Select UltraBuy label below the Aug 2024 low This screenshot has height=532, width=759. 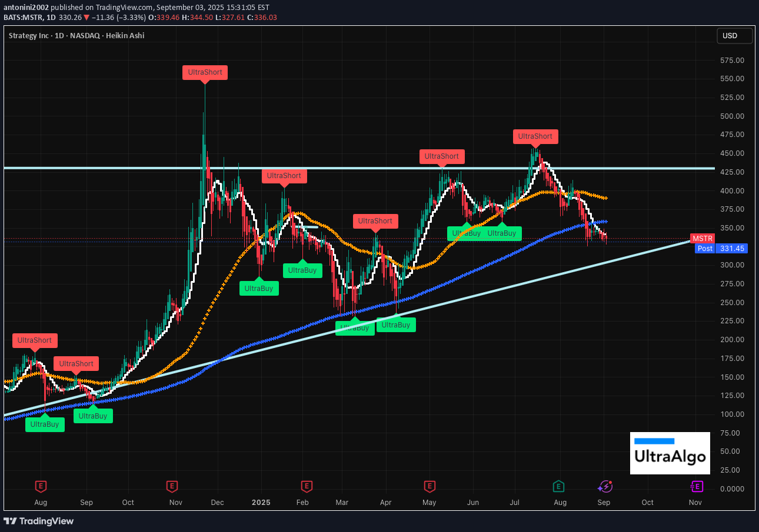pyautogui.click(x=45, y=424)
